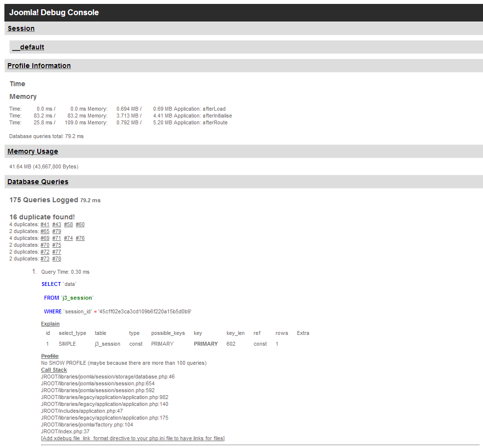Viewport: 483px width, 448px height.
Task: Click the j3_session cell in Explain table
Action: (108, 344)
